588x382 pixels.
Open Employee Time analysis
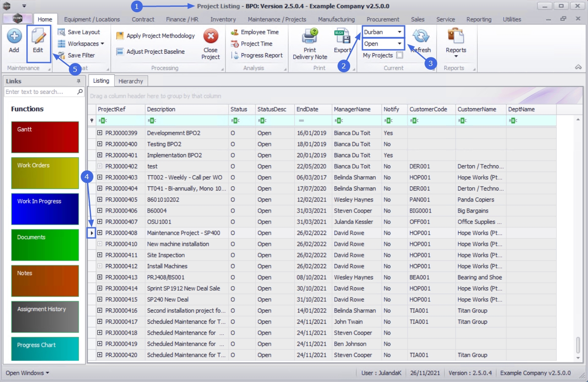255,32
